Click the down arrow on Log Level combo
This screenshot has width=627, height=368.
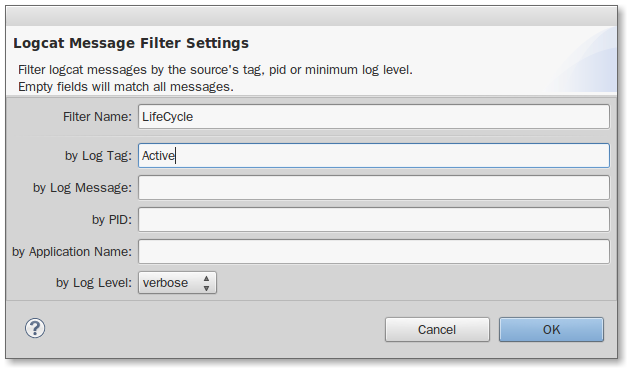point(206,288)
